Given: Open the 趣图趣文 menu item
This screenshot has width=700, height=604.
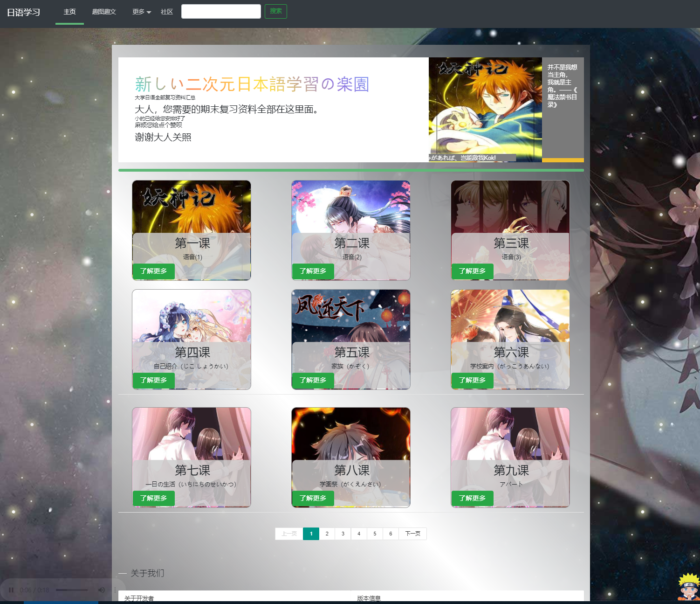Looking at the screenshot, I should [104, 12].
